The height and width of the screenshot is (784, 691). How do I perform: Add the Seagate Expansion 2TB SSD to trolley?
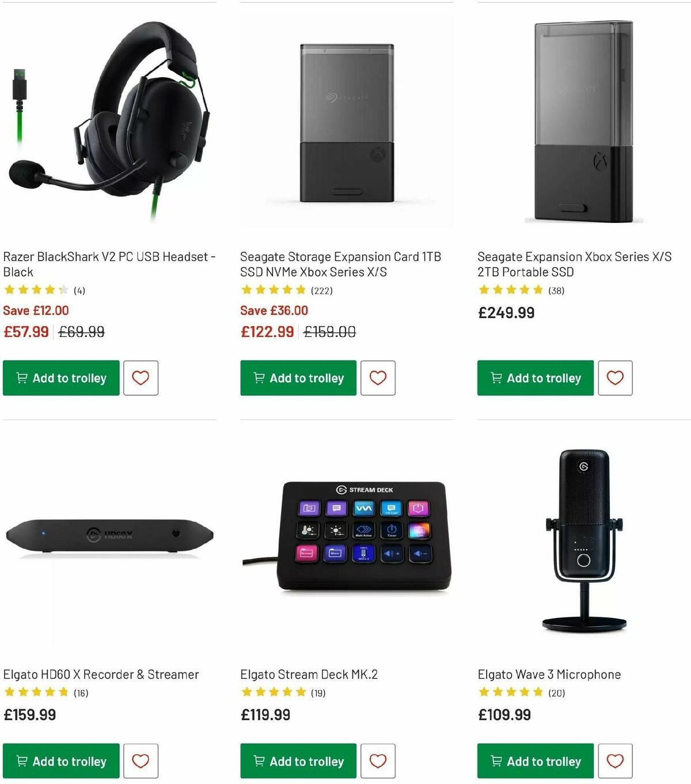tap(534, 378)
